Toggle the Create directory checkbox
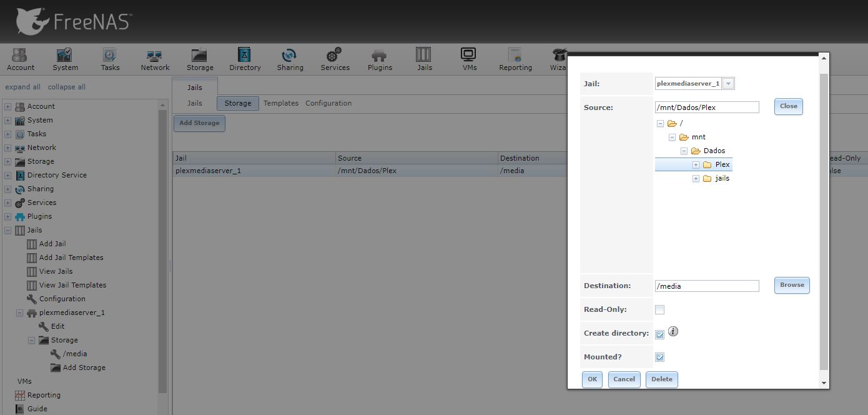 660,334
